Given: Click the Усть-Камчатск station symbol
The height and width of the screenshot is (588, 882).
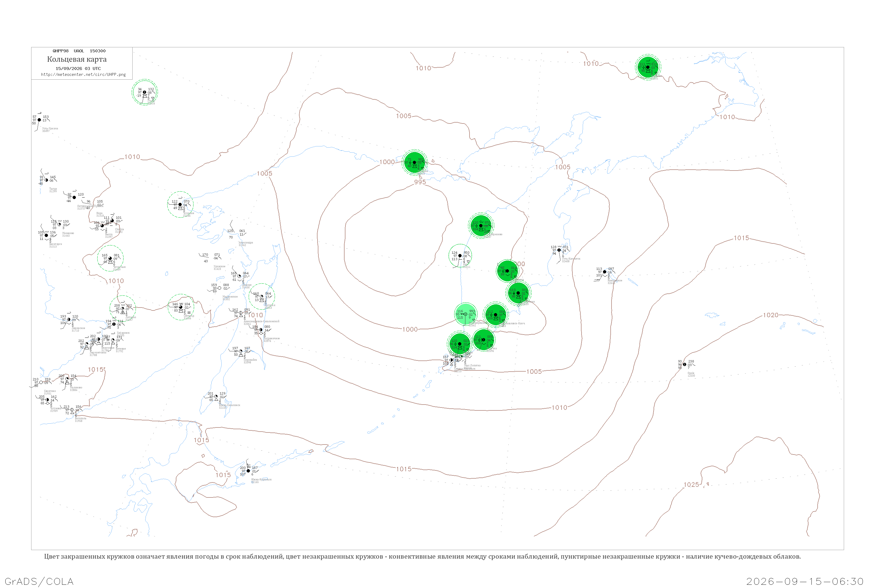Looking at the screenshot, I should [x=559, y=250].
